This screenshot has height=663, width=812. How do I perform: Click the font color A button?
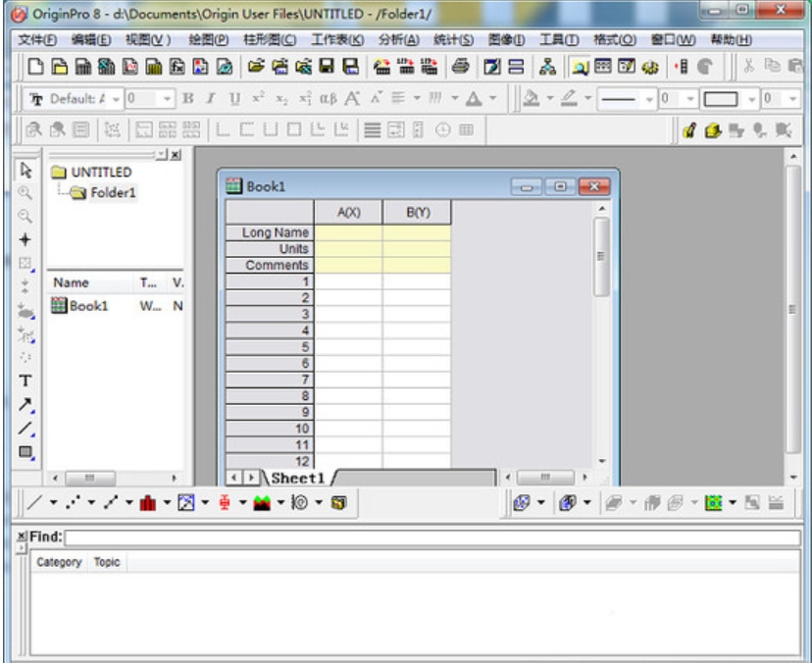click(x=474, y=98)
